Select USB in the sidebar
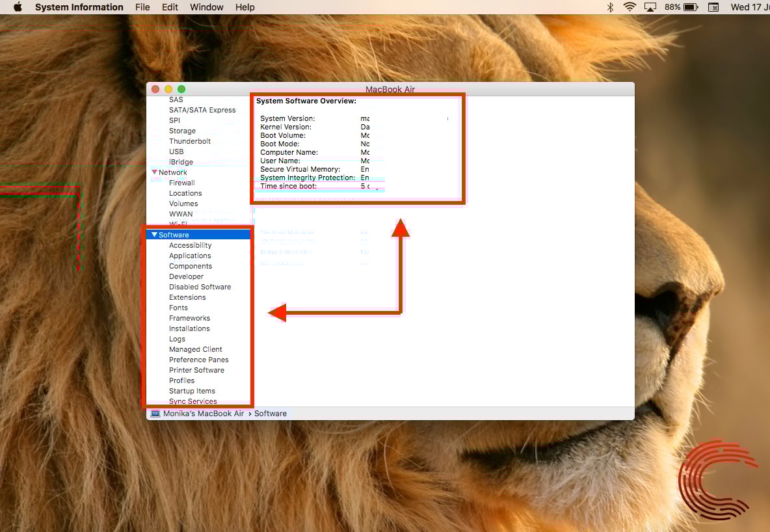This screenshot has height=532, width=770. [176, 152]
